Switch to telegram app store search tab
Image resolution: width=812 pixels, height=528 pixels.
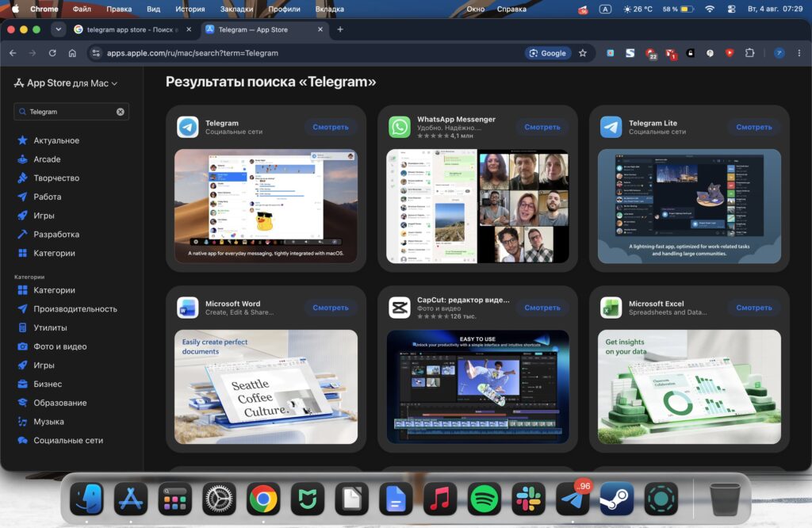coord(132,29)
